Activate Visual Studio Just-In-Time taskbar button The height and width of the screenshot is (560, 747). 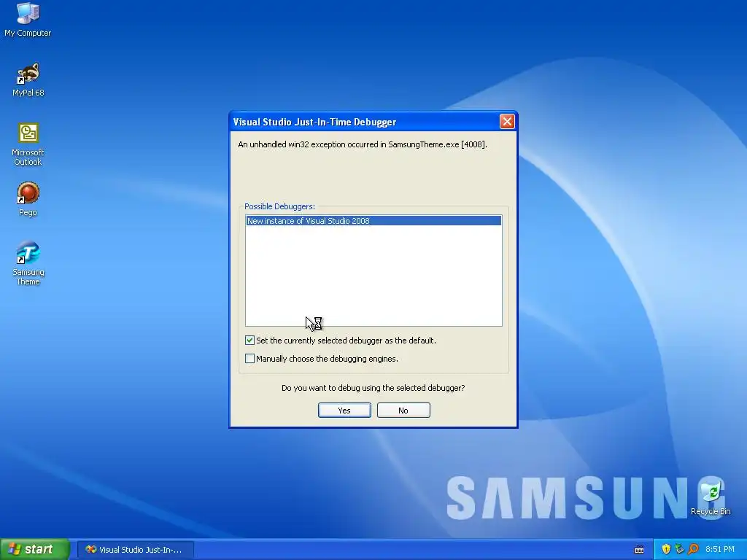coord(135,550)
